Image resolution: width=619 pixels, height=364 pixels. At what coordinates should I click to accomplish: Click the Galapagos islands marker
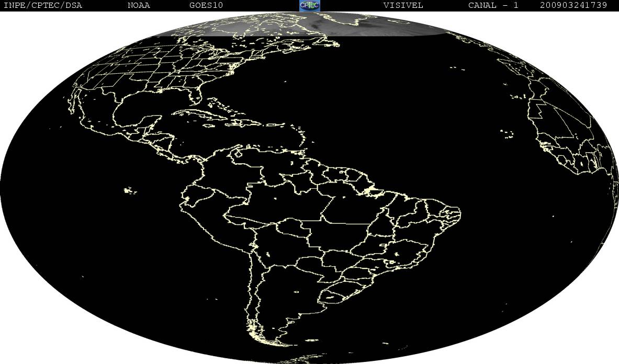[130, 191]
